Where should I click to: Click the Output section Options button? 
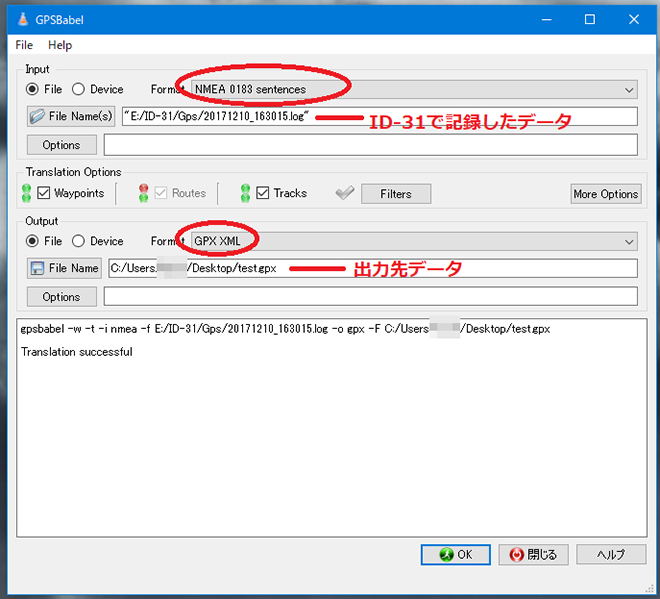pyautogui.click(x=62, y=297)
